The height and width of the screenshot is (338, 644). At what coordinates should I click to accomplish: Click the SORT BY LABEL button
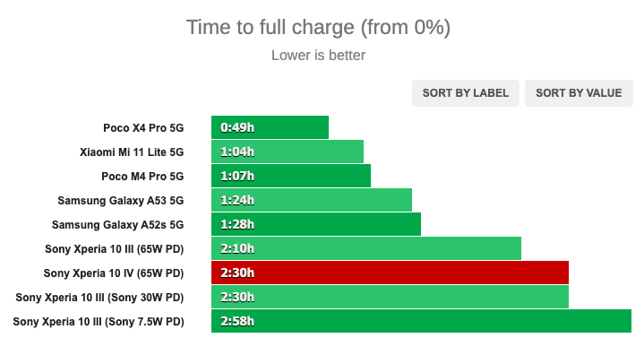click(466, 93)
